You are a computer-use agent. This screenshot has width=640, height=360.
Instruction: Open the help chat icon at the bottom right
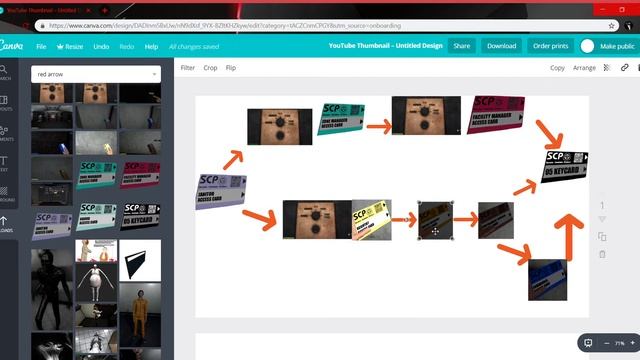[x=588, y=343]
